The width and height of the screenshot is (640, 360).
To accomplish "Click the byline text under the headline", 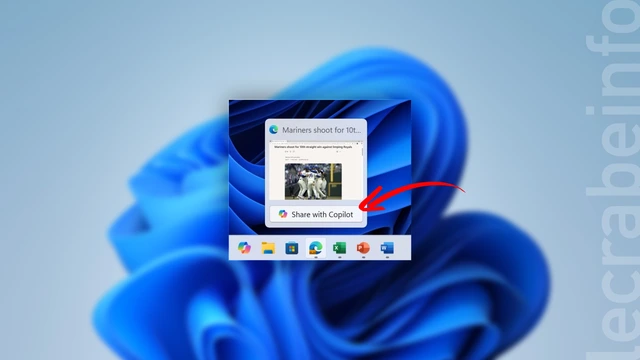I will pyautogui.click(x=297, y=158).
